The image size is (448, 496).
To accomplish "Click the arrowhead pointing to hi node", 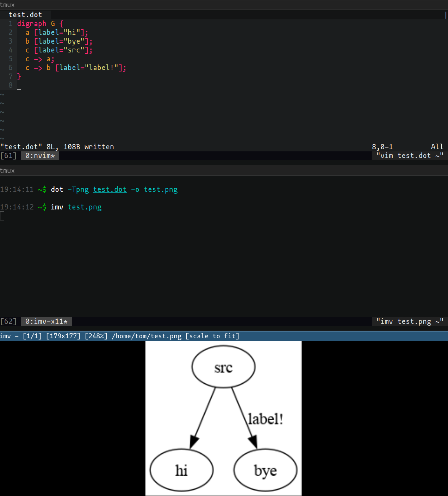I will [x=194, y=441].
